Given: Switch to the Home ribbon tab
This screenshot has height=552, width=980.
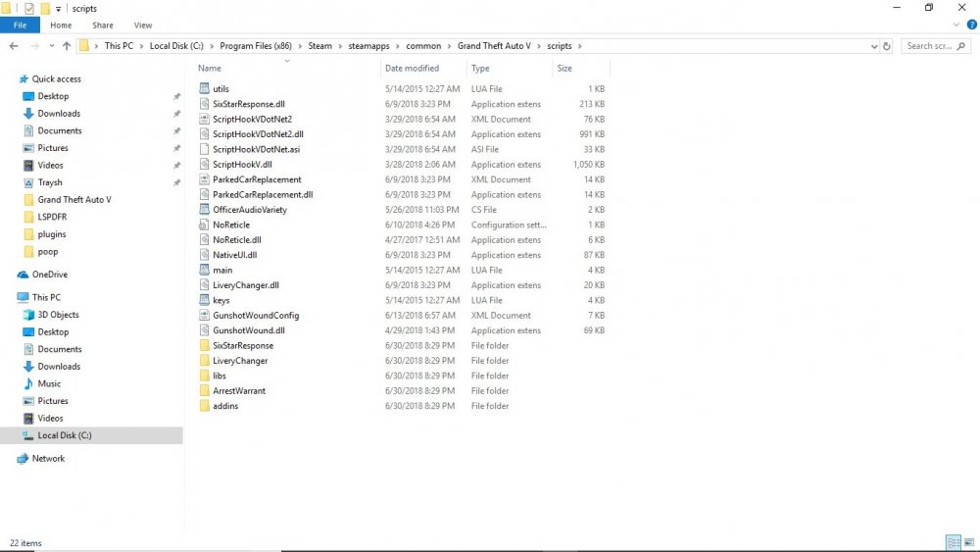Looking at the screenshot, I should click(x=61, y=25).
